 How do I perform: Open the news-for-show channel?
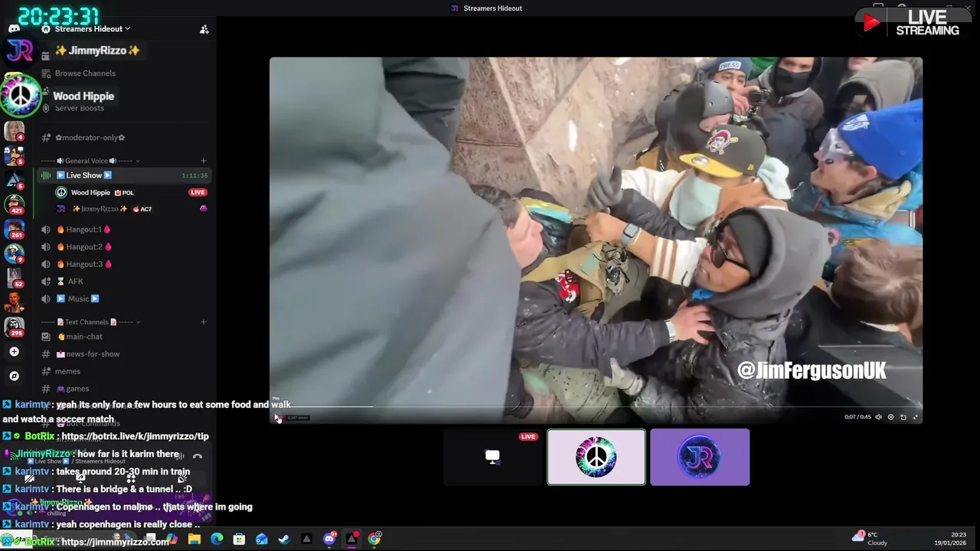point(93,354)
